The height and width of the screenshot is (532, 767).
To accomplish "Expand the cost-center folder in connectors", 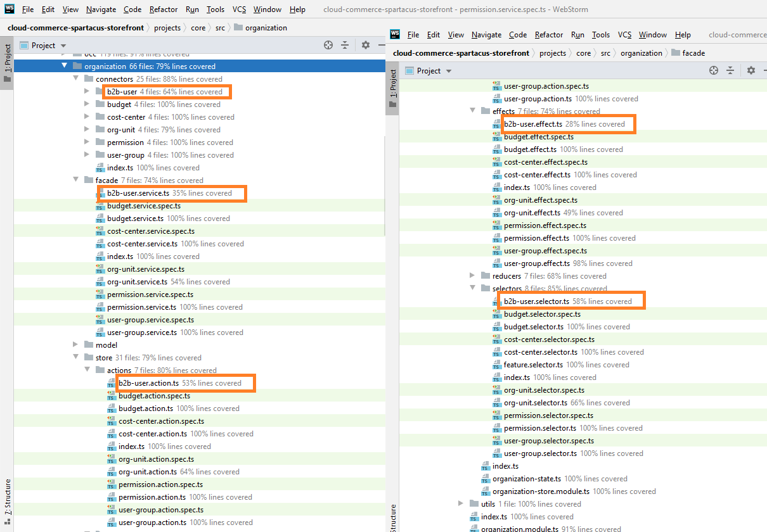I will pyautogui.click(x=87, y=117).
